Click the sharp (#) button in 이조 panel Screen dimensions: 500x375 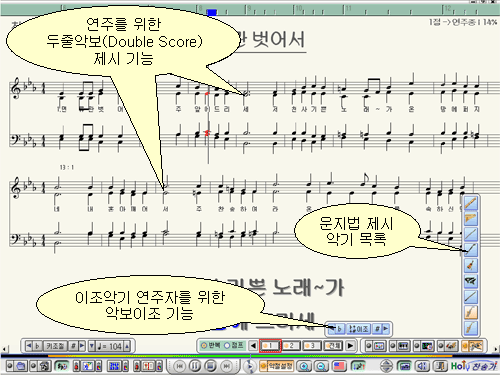tap(377, 329)
